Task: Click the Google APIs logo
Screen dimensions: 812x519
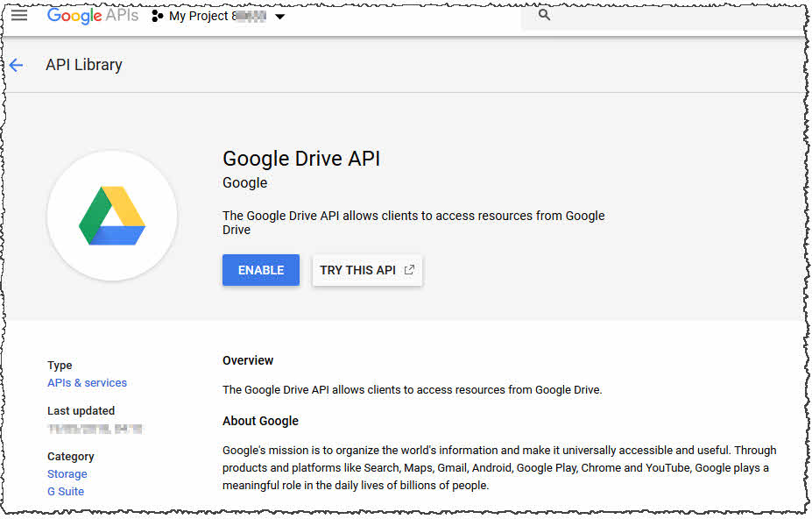Action: coord(93,16)
